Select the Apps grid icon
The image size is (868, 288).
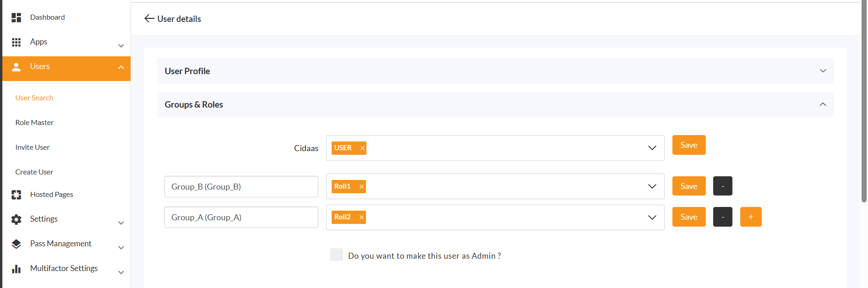click(x=16, y=42)
